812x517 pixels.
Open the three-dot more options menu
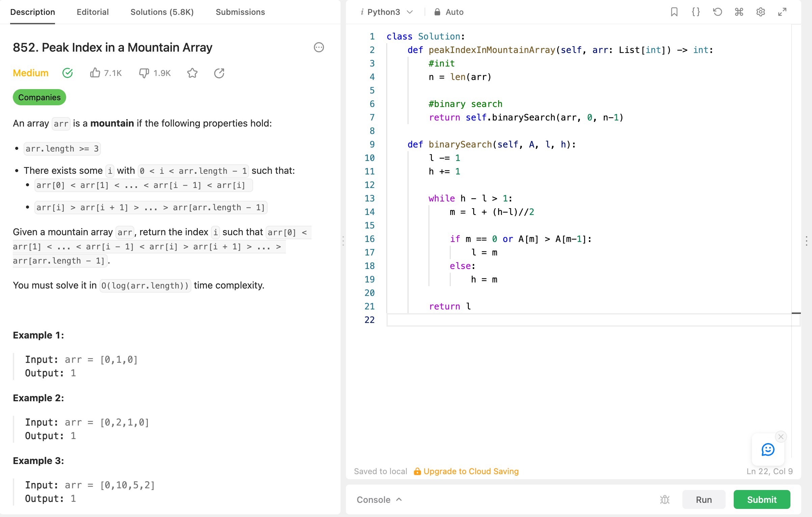[x=319, y=47]
